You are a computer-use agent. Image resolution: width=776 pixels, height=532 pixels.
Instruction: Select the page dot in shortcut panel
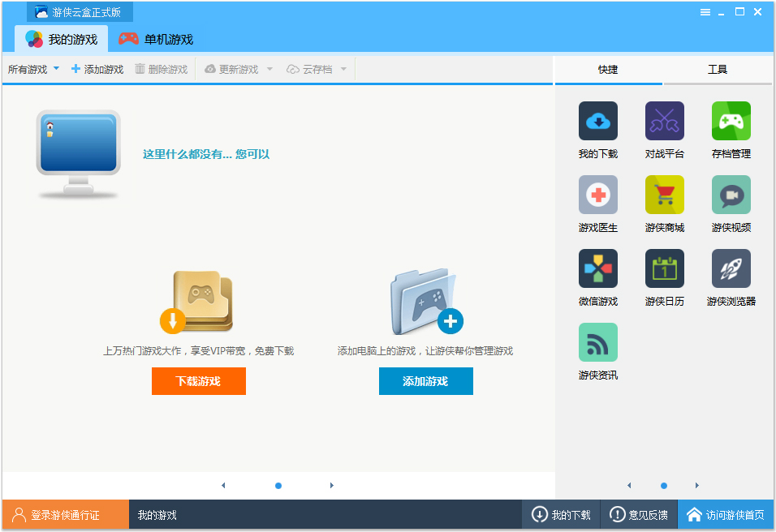(664, 486)
